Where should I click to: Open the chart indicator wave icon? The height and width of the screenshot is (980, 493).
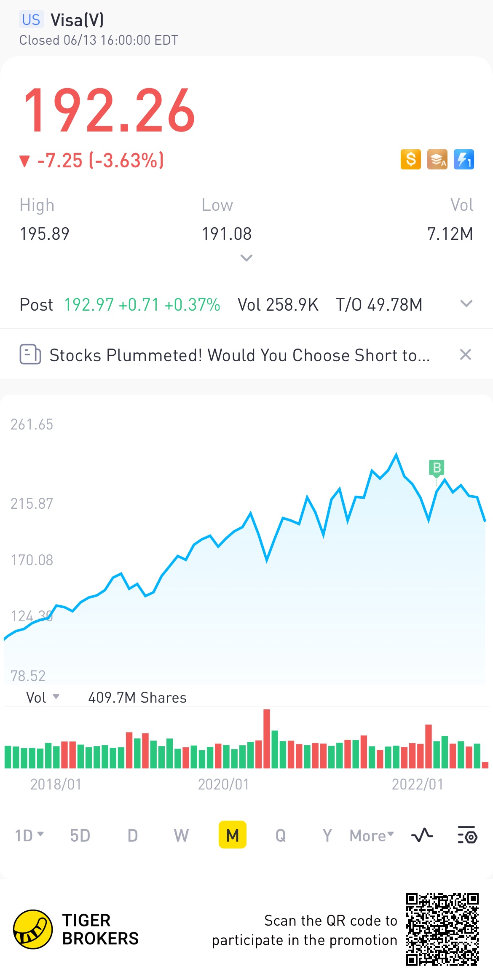422,835
